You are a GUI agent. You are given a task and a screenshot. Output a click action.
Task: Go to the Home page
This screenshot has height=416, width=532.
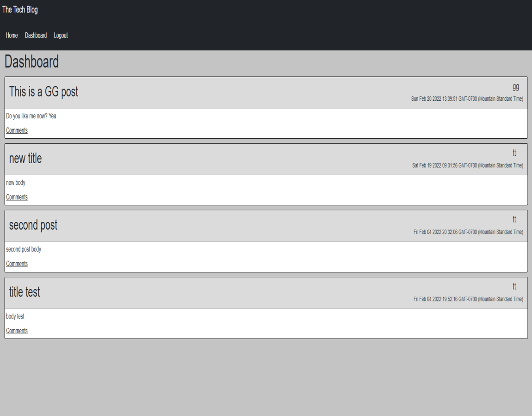12,35
